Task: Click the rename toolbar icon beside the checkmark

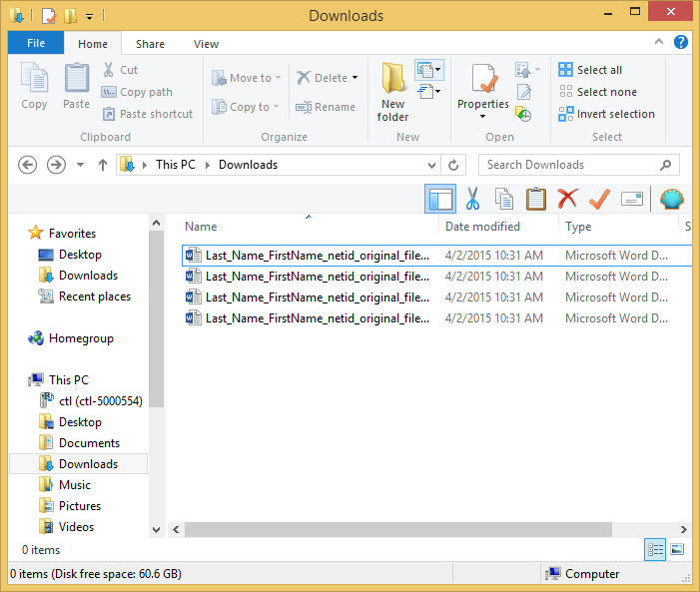Action: pyautogui.click(x=632, y=199)
